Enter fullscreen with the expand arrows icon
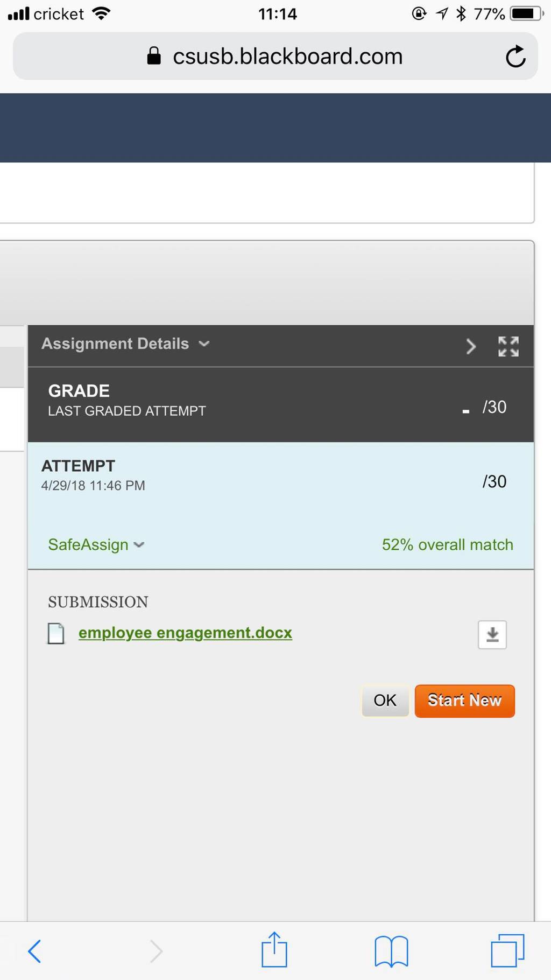Image resolution: width=551 pixels, height=980 pixels. (508, 346)
